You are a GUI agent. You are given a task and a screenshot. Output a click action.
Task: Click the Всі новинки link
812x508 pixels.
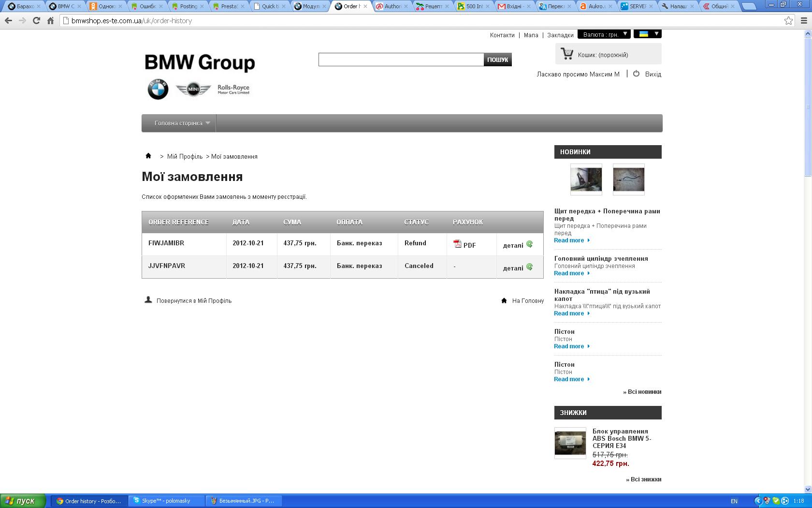click(642, 391)
